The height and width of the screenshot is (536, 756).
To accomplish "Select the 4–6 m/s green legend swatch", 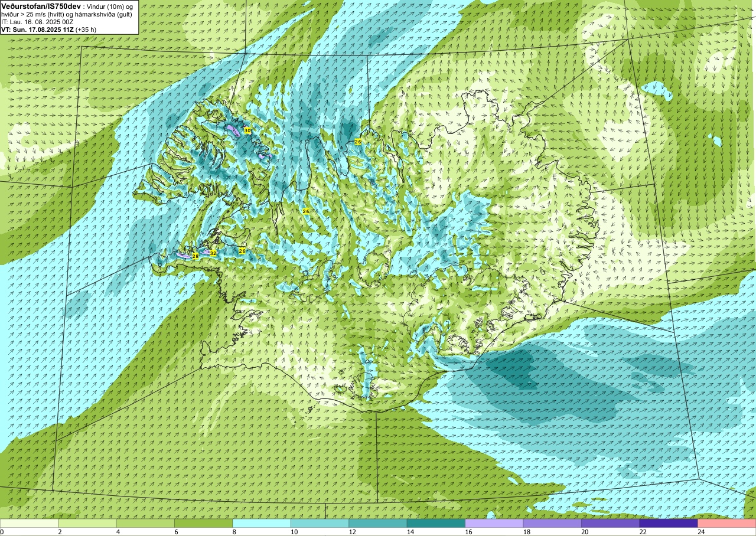I will click(x=145, y=524).
